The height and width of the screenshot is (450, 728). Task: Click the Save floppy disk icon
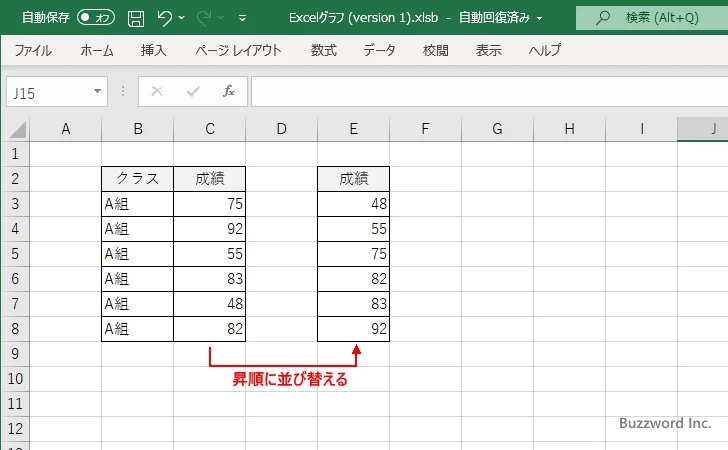click(136, 18)
